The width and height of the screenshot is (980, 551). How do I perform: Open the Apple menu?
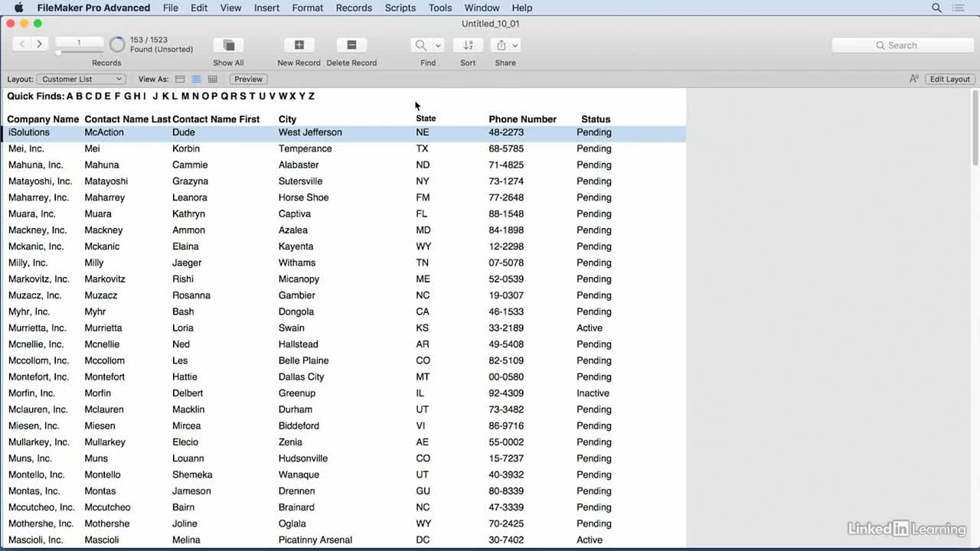19,8
